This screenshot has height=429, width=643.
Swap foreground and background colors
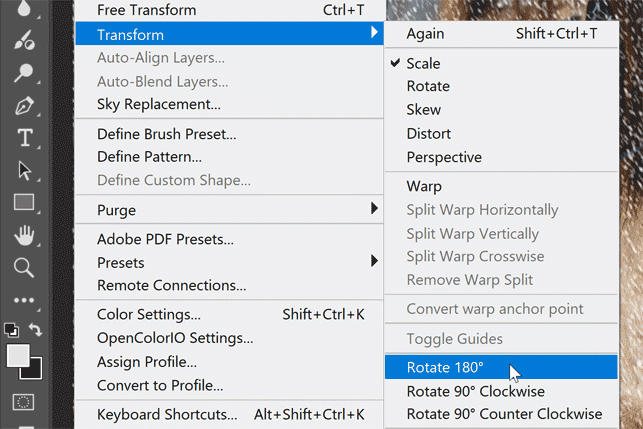tap(37, 328)
